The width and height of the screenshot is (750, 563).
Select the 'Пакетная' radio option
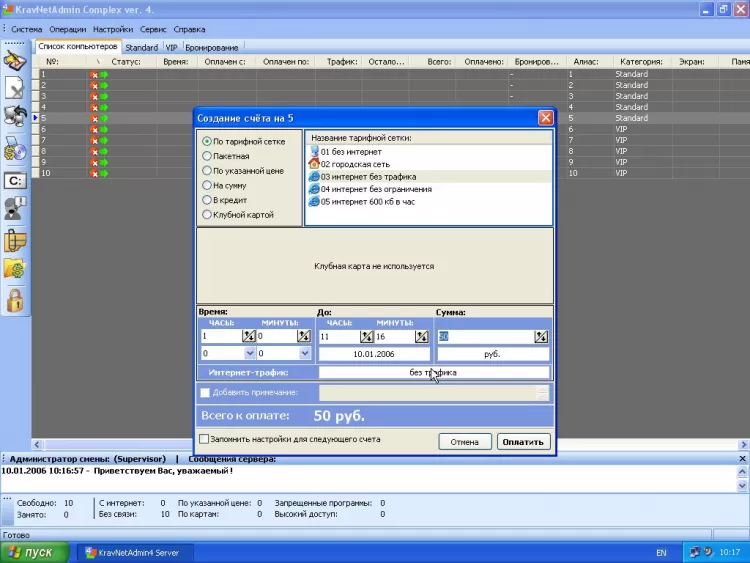(207, 156)
